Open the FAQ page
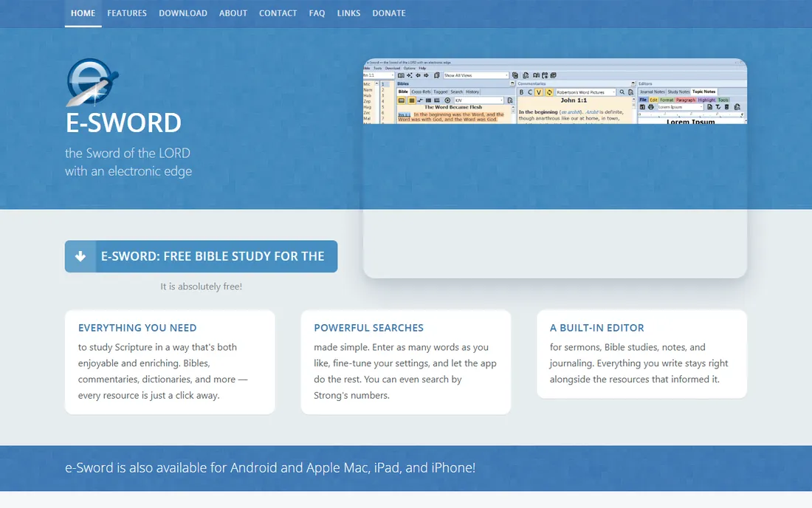The width and height of the screenshot is (812, 508). tap(317, 13)
